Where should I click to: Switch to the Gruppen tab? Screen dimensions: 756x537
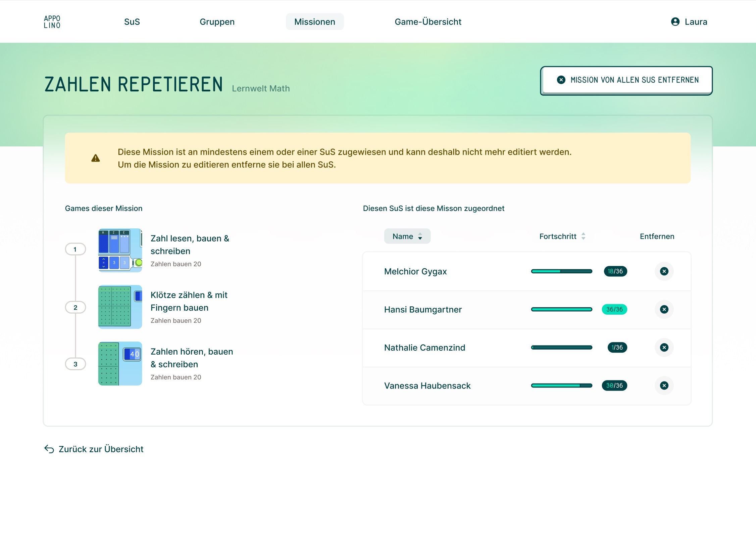(x=217, y=22)
